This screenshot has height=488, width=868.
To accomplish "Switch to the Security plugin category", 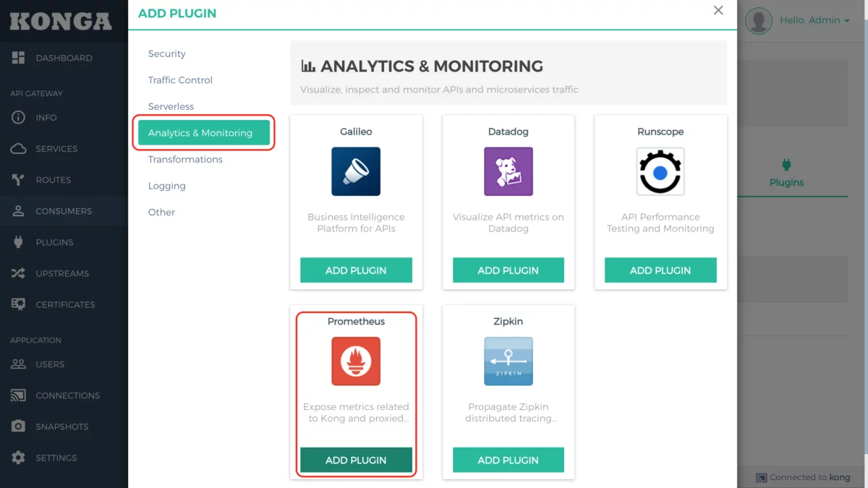I will [166, 53].
